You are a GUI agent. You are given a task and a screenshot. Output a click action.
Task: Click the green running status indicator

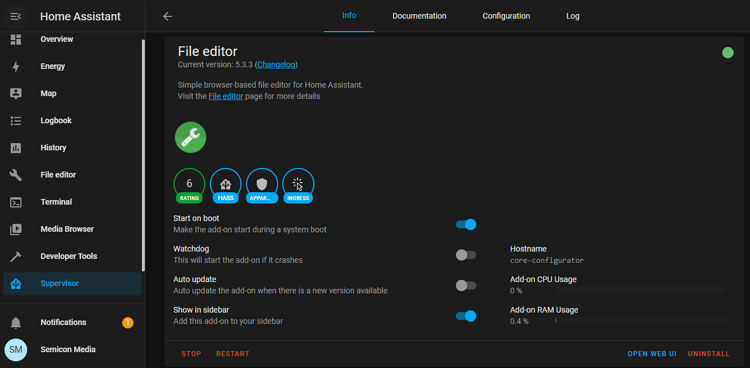click(x=728, y=53)
